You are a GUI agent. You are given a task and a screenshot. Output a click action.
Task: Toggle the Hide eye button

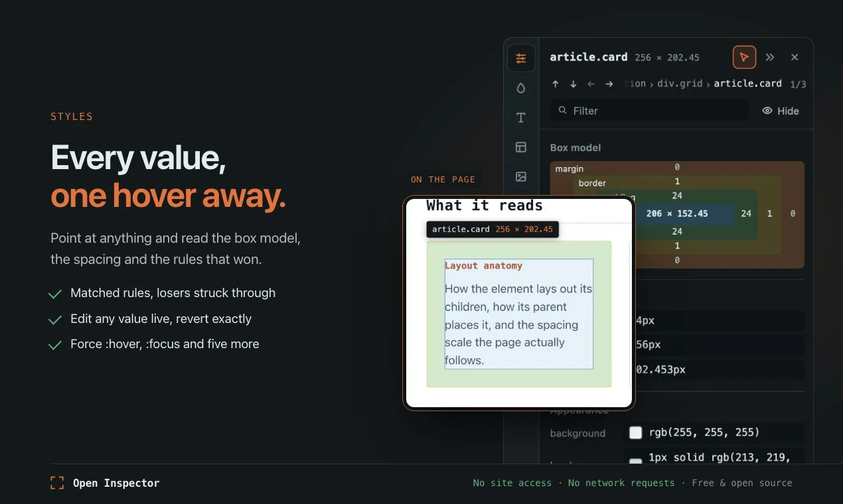pos(781,111)
